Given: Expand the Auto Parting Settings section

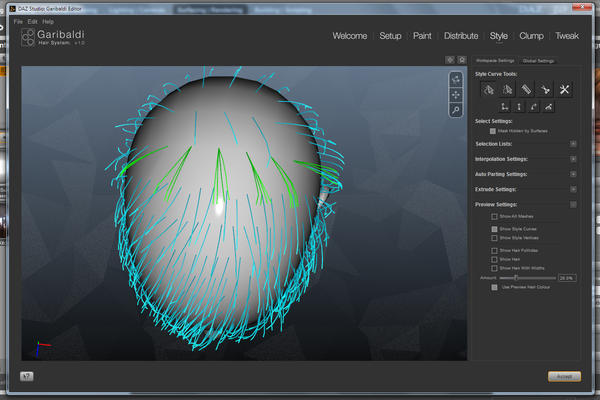Looking at the screenshot, I should click(573, 174).
